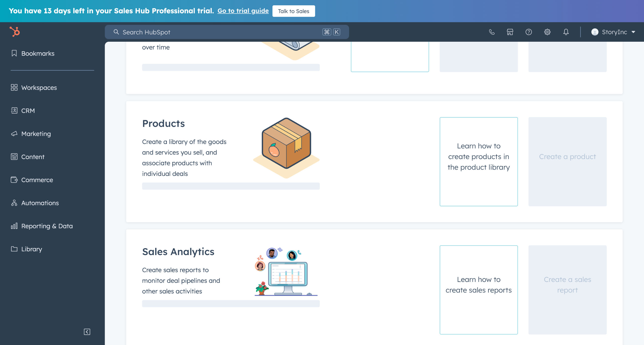644x345 pixels.
Task: Focus the Search HubSpot field
Action: pyautogui.click(x=227, y=32)
